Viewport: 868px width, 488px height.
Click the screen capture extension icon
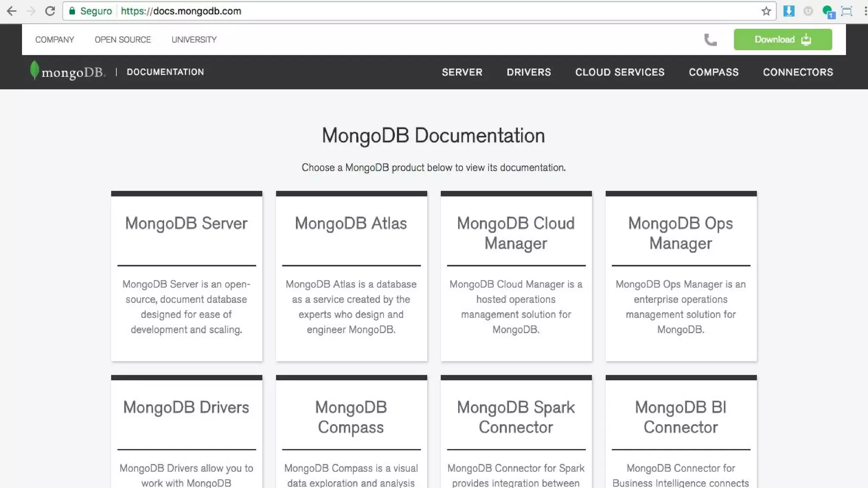tap(847, 11)
